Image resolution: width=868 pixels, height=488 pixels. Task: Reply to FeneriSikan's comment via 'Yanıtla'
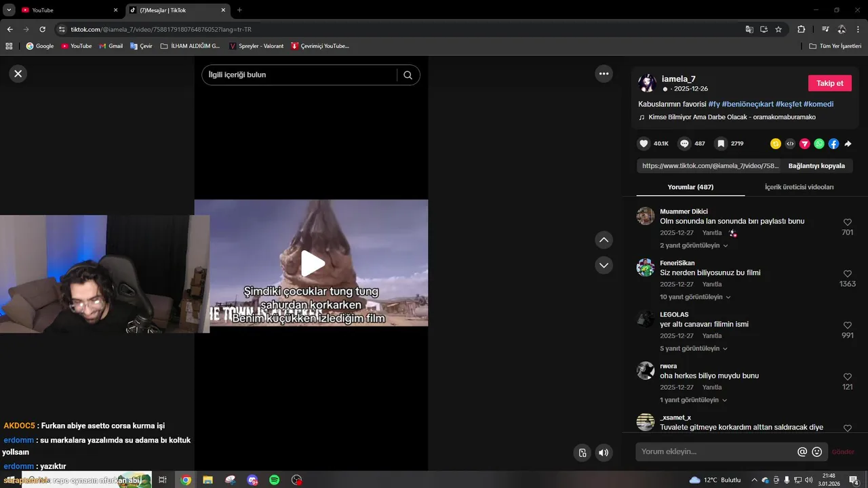tap(712, 285)
